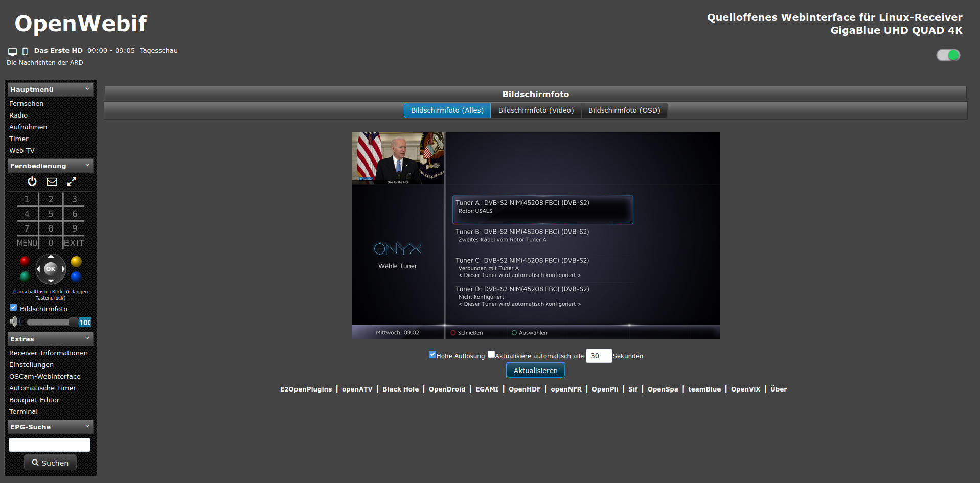Click the expand arrows remote icon

tap(72, 181)
